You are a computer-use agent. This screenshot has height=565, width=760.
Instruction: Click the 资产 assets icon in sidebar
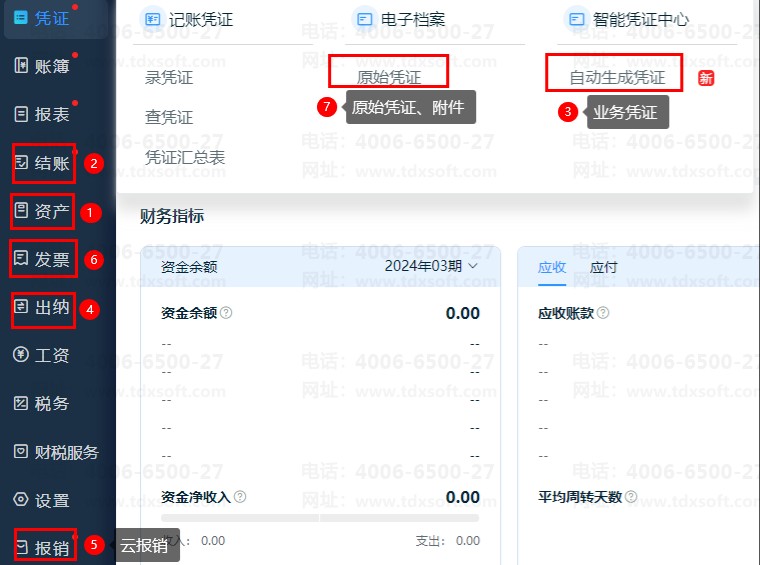21,210
